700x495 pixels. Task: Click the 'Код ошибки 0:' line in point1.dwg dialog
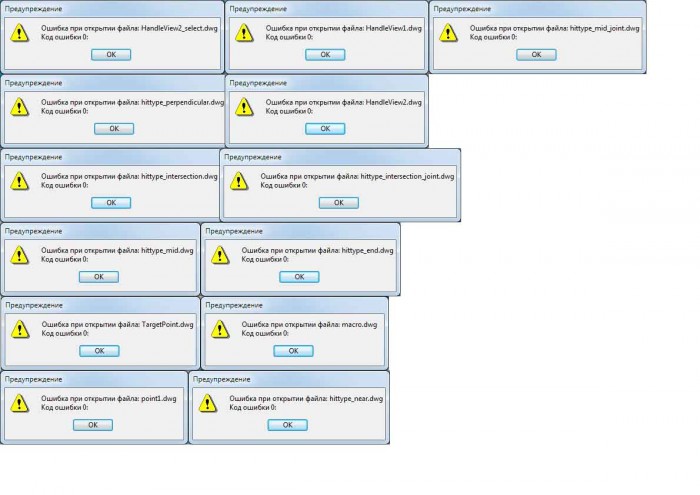[x=65, y=408]
